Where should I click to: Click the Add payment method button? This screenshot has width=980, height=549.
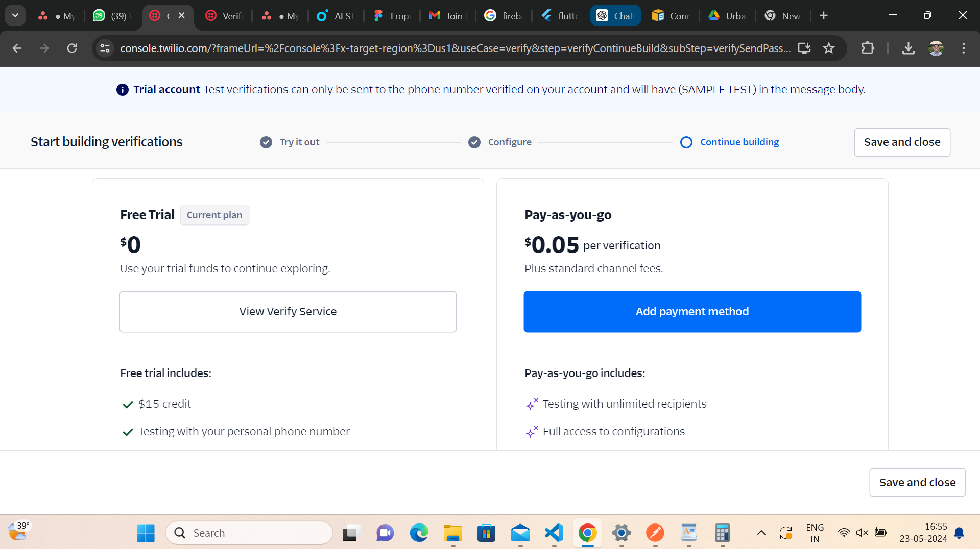(x=692, y=311)
